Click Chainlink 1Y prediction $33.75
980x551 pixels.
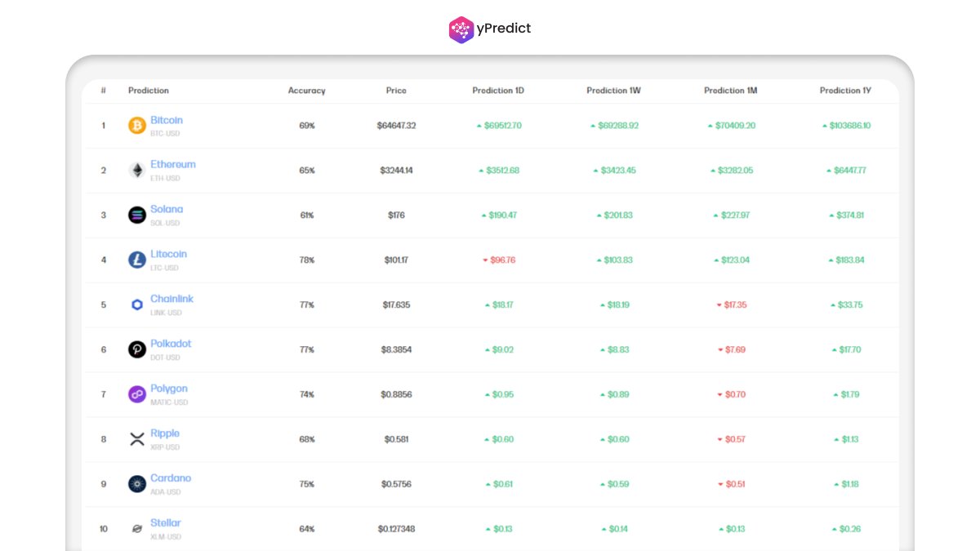[x=846, y=304]
